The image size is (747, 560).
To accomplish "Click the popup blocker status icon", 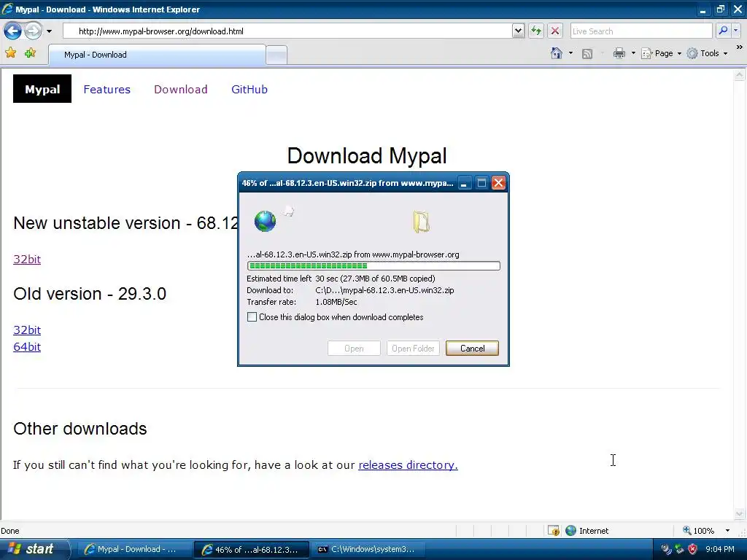I will [x=553, y=531].
